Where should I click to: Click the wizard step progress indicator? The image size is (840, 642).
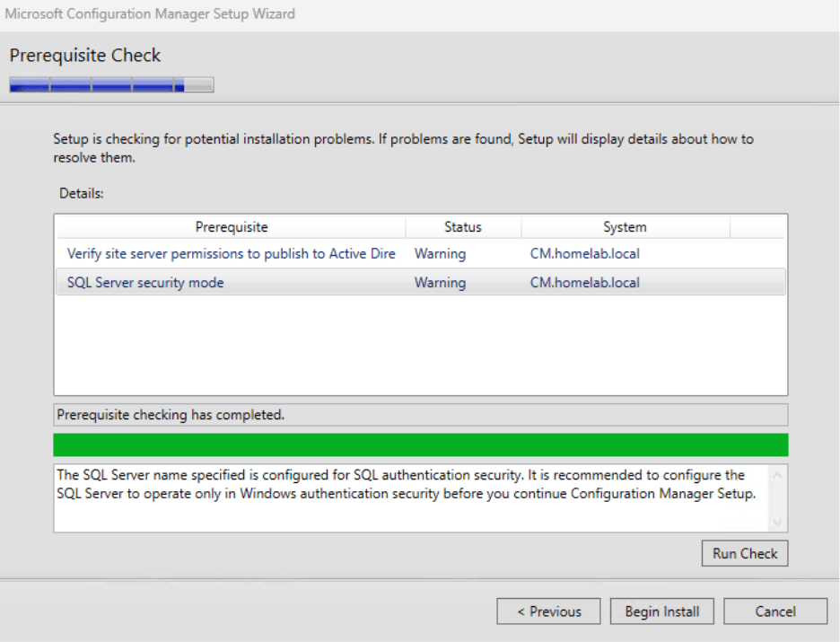click(110, 84)
